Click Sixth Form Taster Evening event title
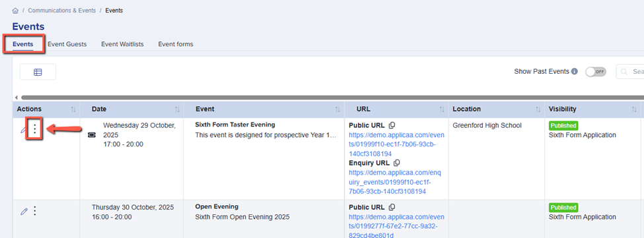Viewport: 644px width, 238px height. coord(235,125)
